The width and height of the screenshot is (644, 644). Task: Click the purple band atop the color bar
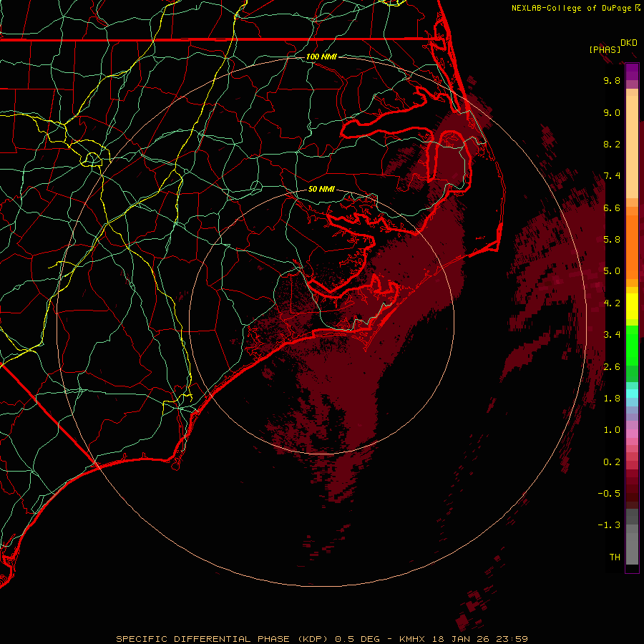click(632, 72)
